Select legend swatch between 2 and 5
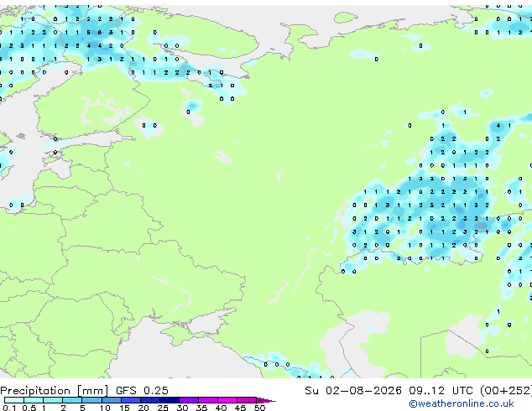 [x=72, y=400]
